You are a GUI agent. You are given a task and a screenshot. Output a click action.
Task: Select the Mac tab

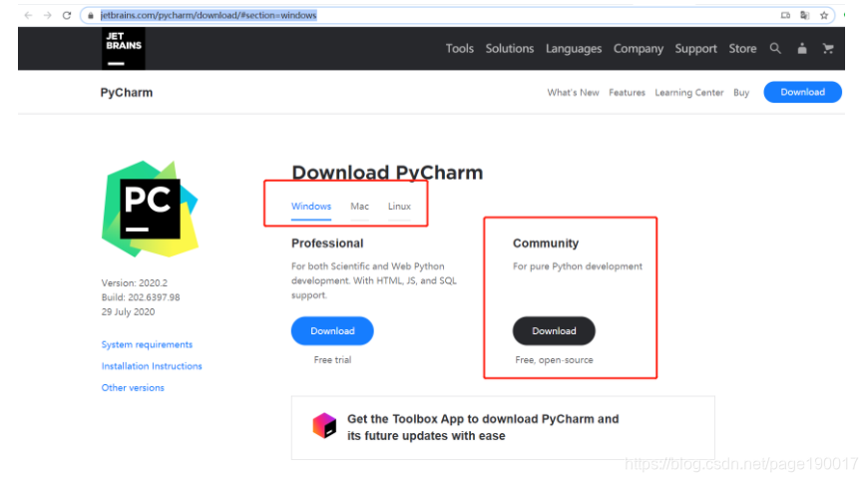(359, 207)
